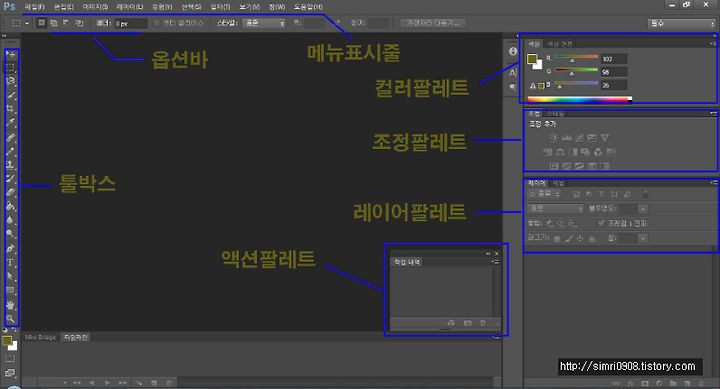Select the Lasso tool
720x389 pixels.
[11, 81]
